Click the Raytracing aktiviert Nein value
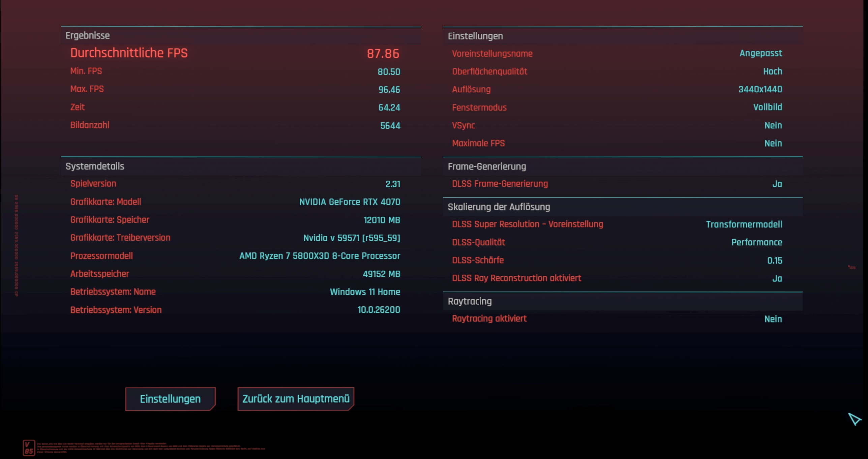The height and width of the screenshot is (459, 868). (773, 319)
